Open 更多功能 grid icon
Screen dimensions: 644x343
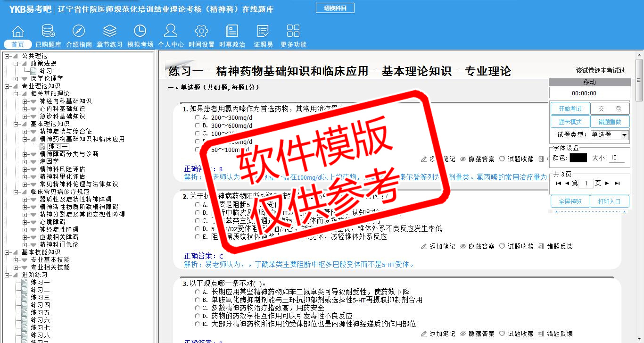pyautogui.click(x=293, y=31)
